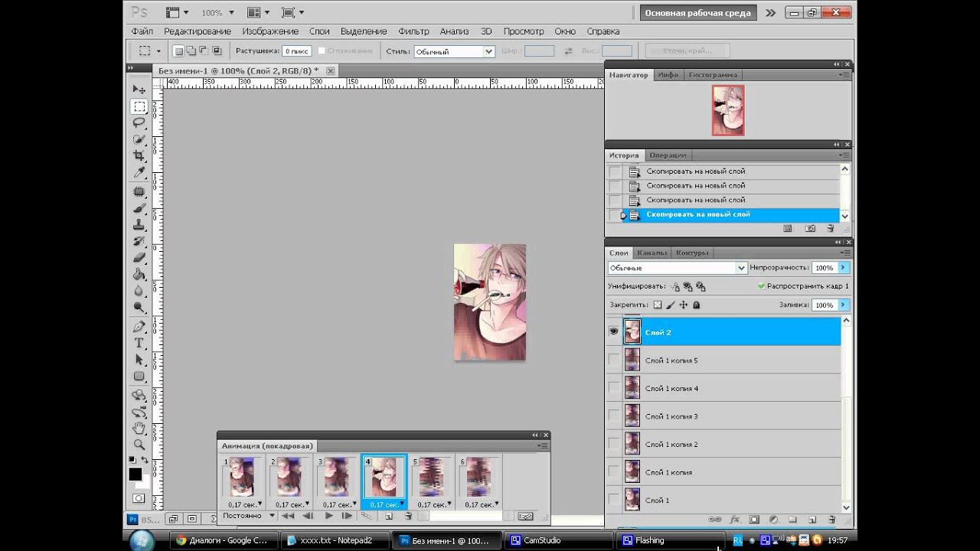Select the Paint Bucket tool

139,274
